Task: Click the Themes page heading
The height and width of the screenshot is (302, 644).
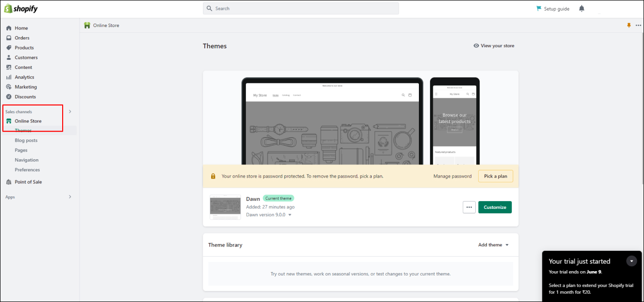Action: coord(215,46)
